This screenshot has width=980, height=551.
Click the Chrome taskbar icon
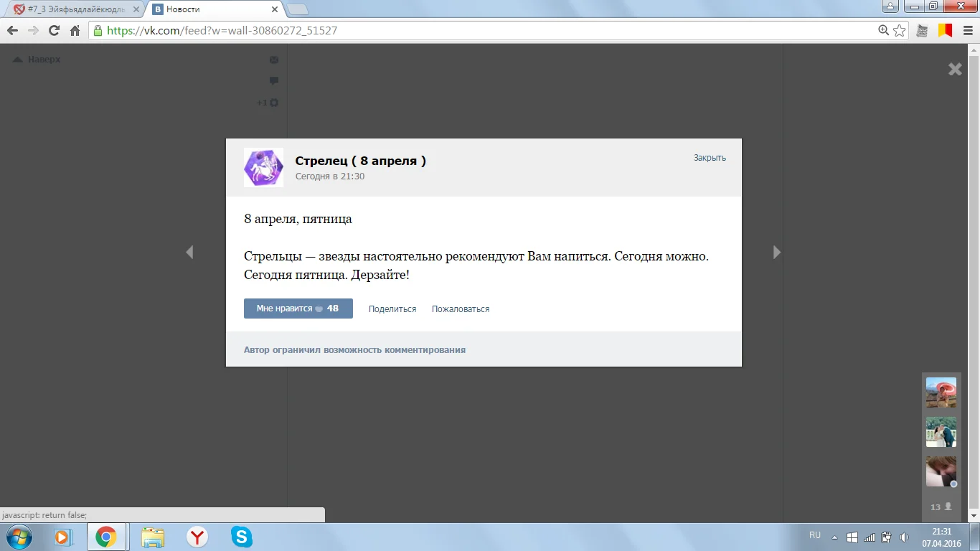[x=106, y=537]
